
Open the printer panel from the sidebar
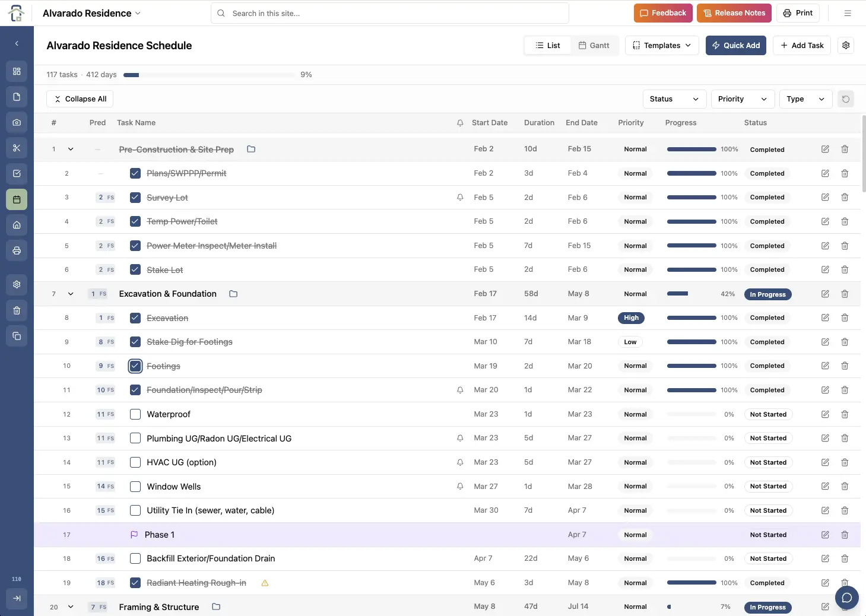tap(16, 250)
